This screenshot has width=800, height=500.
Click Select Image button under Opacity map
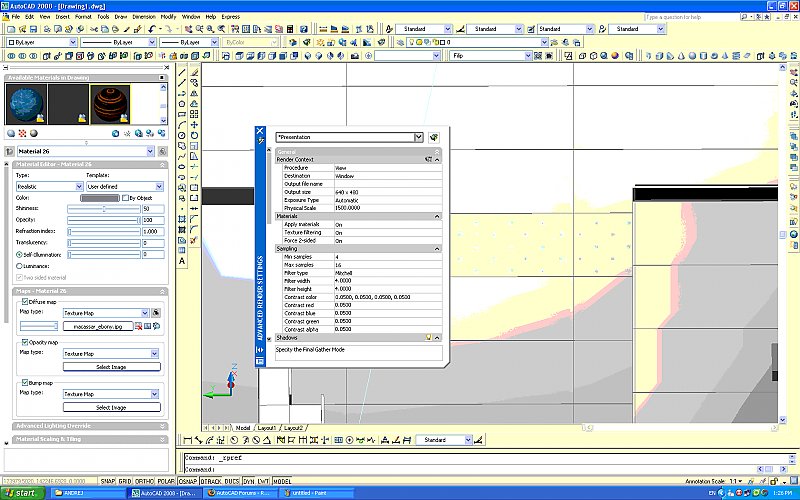click(112, 367)
